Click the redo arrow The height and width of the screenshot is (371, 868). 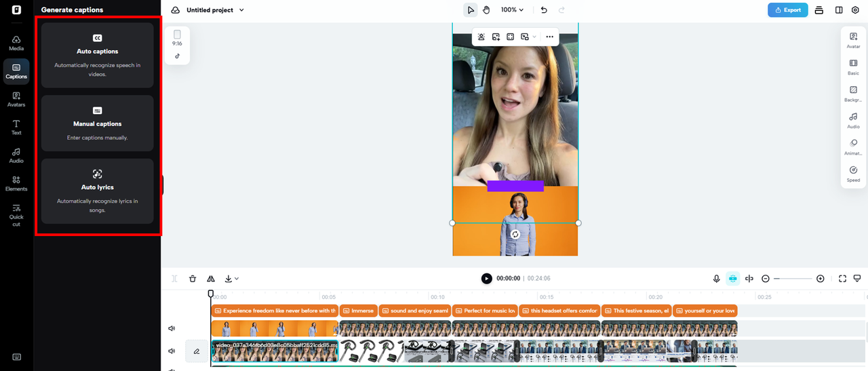pos(561,10)
